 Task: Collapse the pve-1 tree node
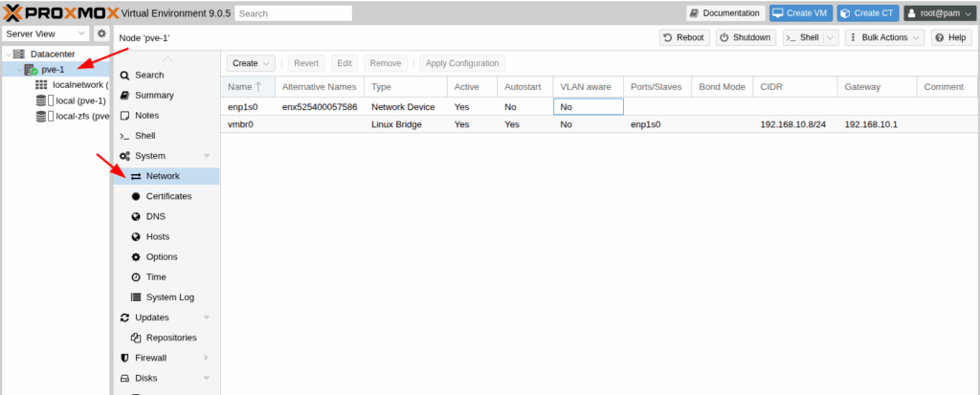coord(19,70)
